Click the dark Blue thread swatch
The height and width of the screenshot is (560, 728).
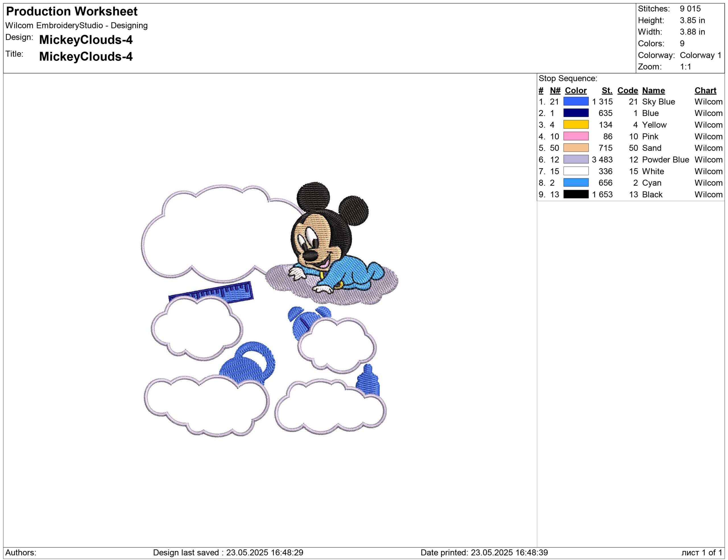click(x=576, y=113)
